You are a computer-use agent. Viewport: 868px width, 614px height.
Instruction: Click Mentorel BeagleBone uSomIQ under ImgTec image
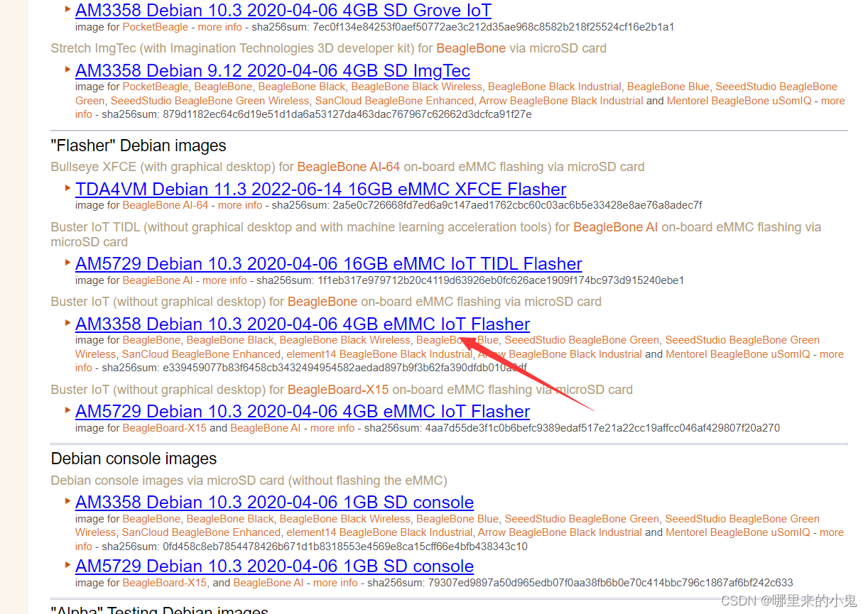click(x=739, y=101)
